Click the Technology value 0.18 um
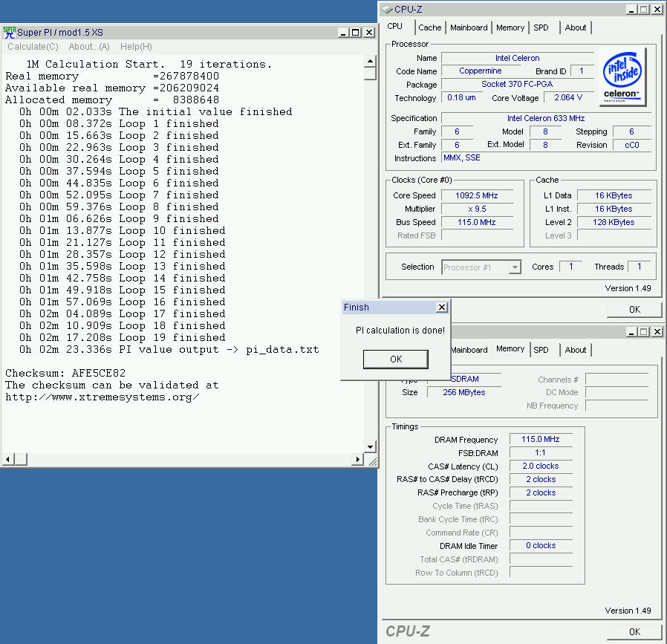Screen dimensions: 667x644 [x=461, y=97]
